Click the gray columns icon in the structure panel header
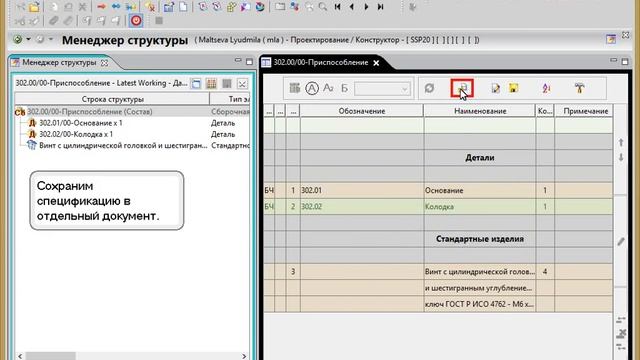 (x=227, y=84)
